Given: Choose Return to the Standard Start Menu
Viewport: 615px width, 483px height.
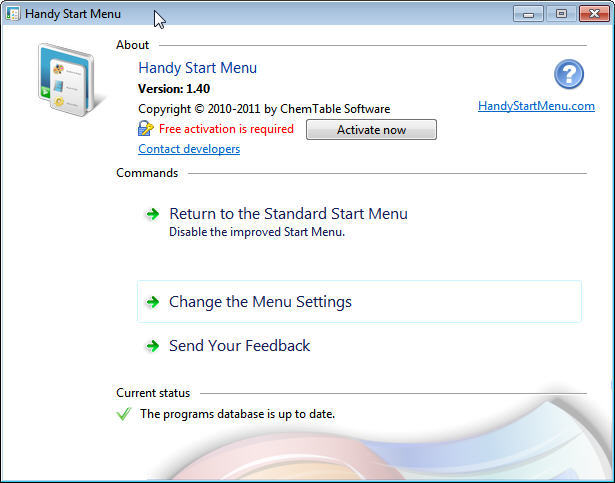Looking at the screenshot, I should (288, 214).
